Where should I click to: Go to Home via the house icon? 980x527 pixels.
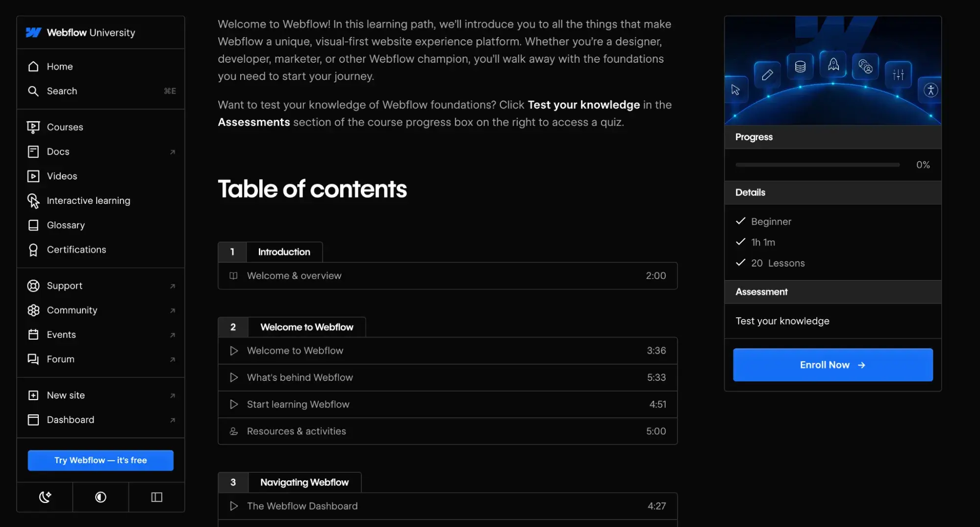pos(33,66)
